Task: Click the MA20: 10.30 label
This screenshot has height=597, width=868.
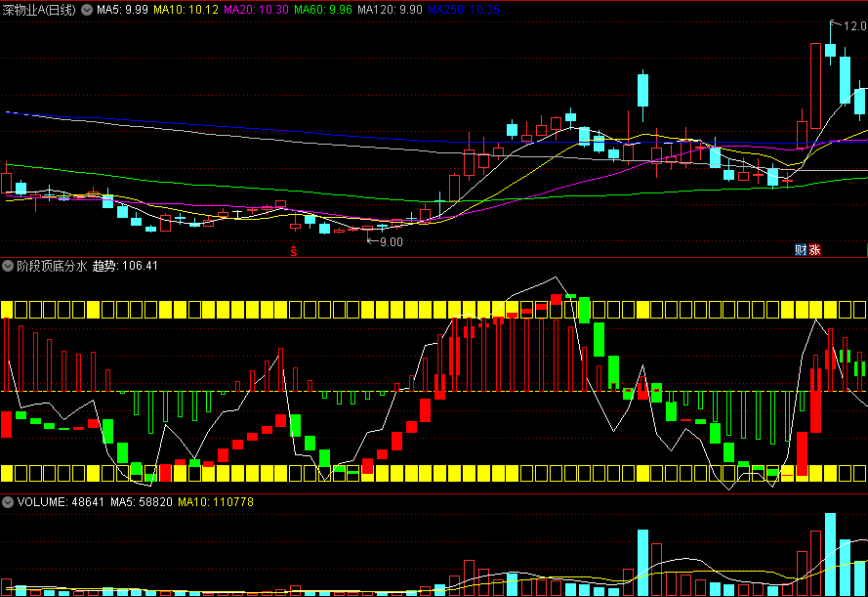Action: (257, 10)
